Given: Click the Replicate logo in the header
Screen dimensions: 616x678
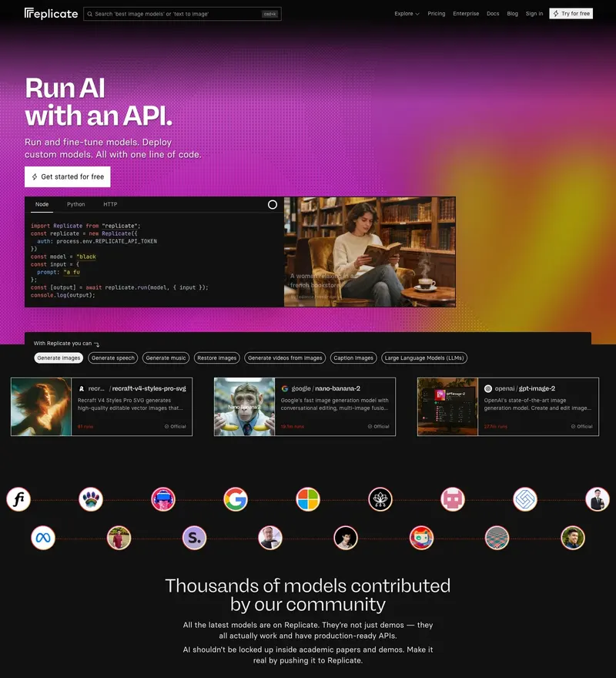Looking at the screenshot, I should (51, 14).
